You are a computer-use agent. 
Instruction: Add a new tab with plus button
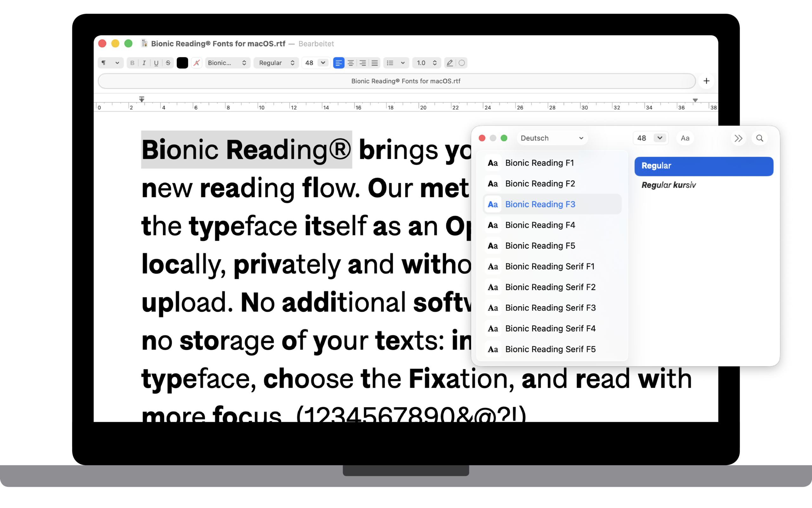point(706,81)
